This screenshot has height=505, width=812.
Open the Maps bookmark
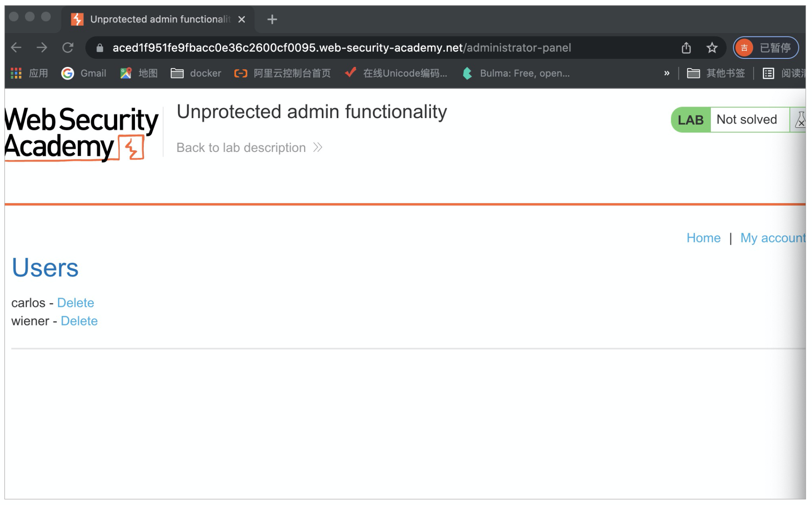pyautogui.click(x=139, y=73)
